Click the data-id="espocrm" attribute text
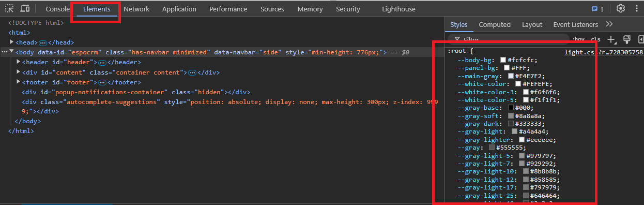644x205 pixels. [70, 52]
